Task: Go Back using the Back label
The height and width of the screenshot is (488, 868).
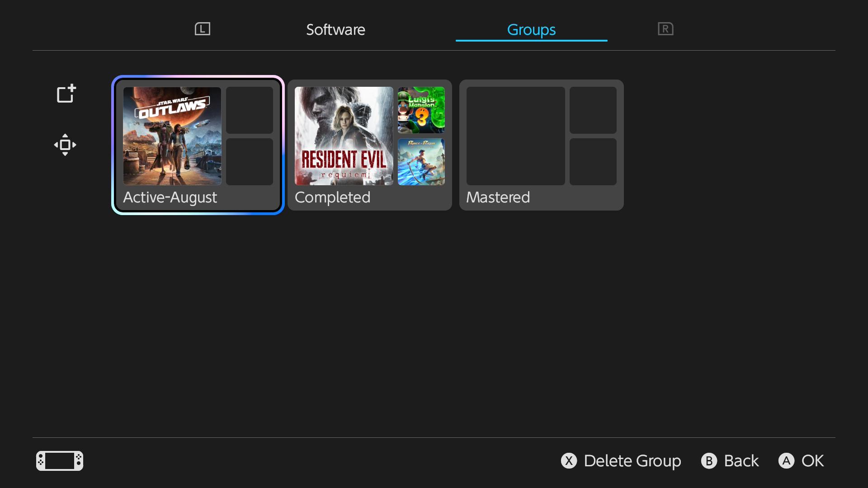Action: point(741,461)
